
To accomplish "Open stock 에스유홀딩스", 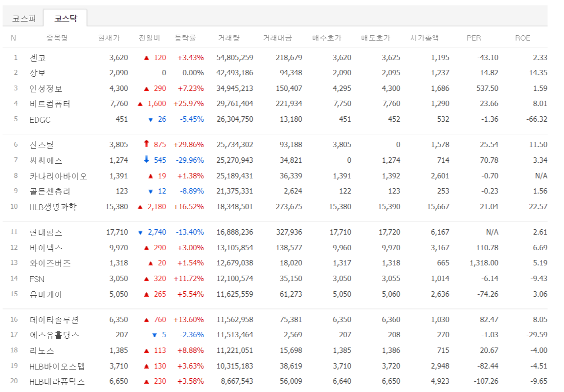I will tap(54, 335).
